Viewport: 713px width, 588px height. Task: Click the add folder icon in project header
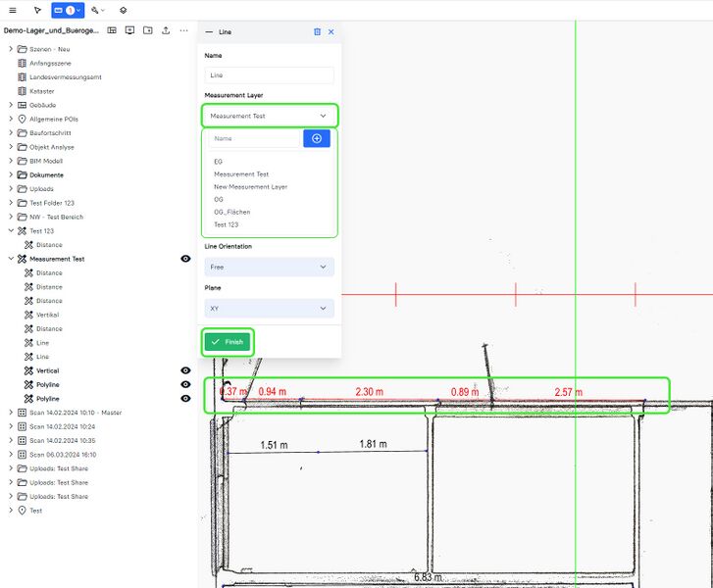[148, 30]
